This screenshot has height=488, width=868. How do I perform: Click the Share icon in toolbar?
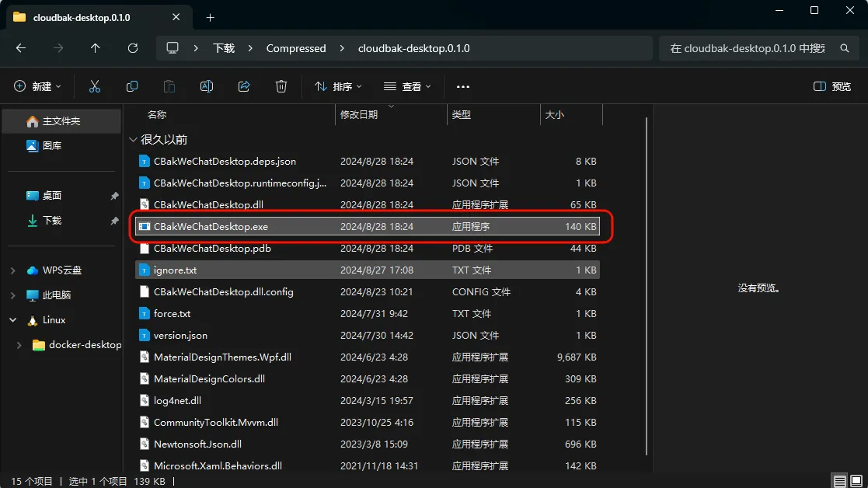pos(244,86)
